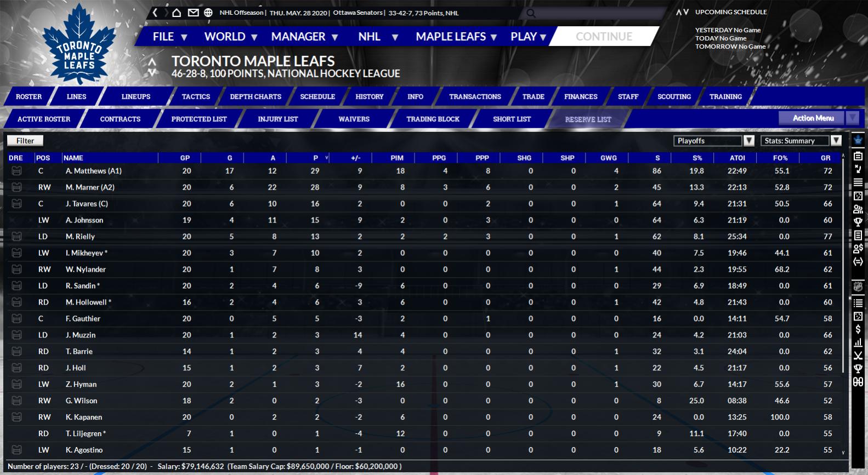Click the CONTINUE button
868x475 pixels.
pos(604,37)
